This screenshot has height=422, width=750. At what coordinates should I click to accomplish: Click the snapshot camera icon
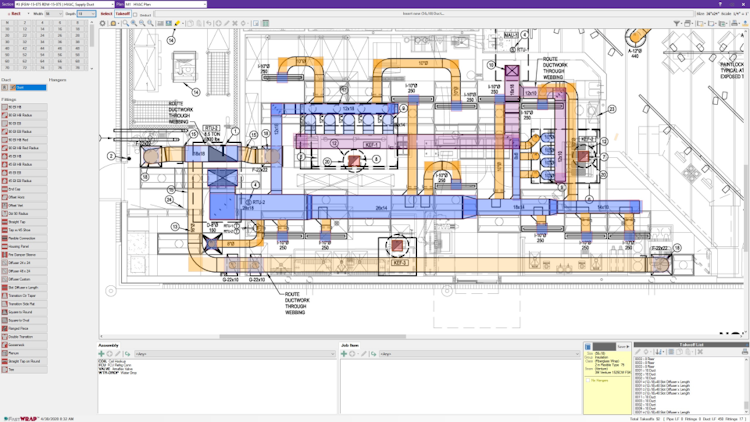pos(113,23)
